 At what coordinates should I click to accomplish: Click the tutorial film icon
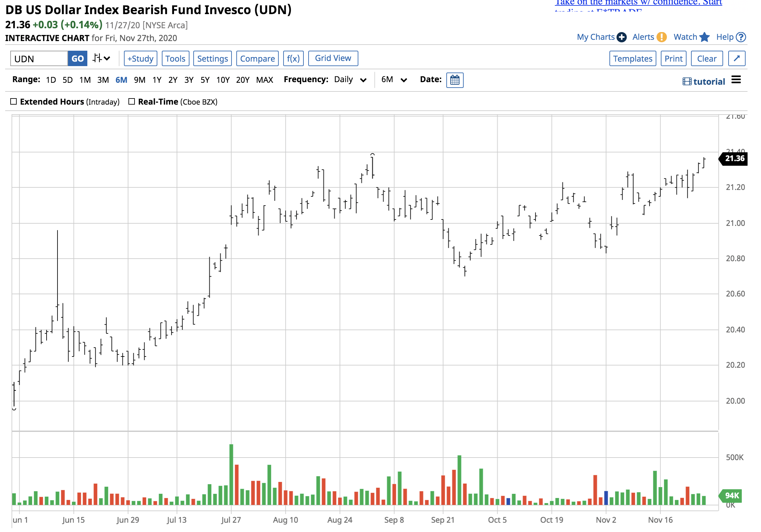click(687, 82)
